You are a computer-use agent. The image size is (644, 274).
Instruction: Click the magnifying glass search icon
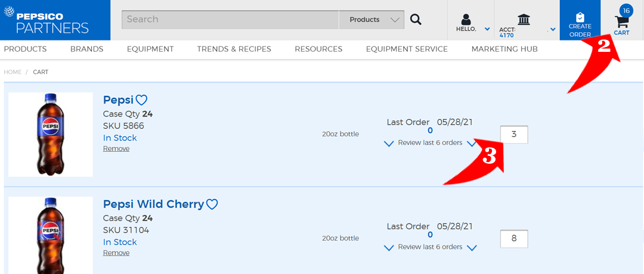tap(416, 20)
